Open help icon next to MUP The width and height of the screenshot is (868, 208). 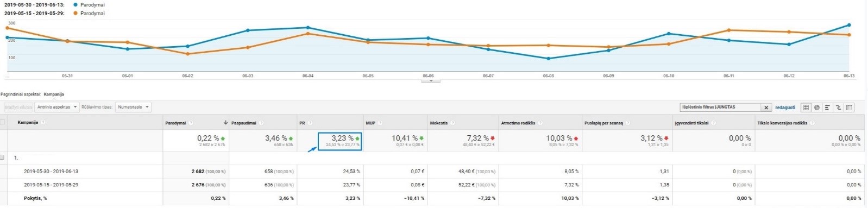pos(380,123)
